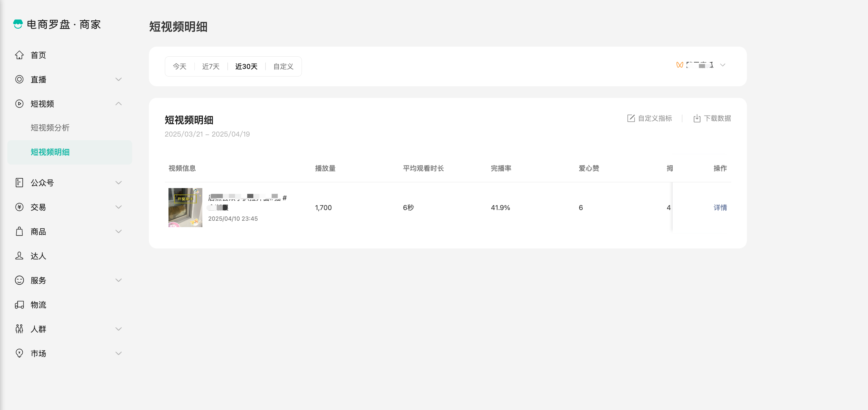The image size is (868, 410).
Task: Click the 商品 shopping bag icon
Action: point(19,232)
